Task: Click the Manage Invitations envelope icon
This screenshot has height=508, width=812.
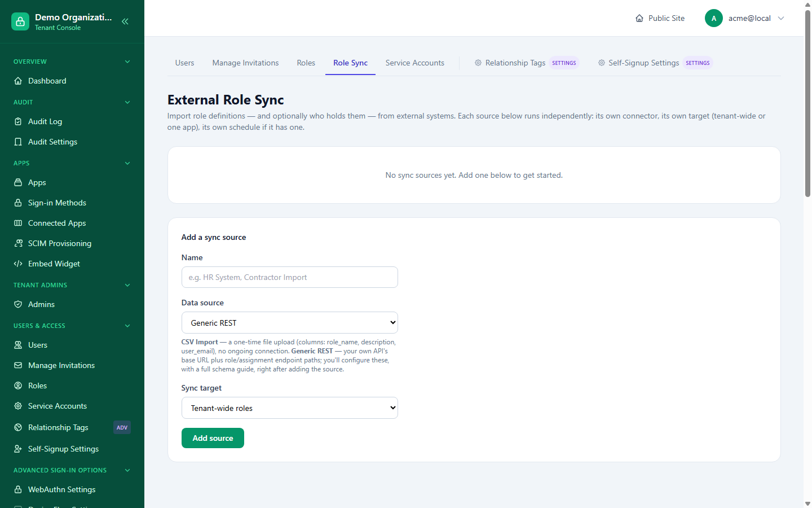Action: (18, 365)
